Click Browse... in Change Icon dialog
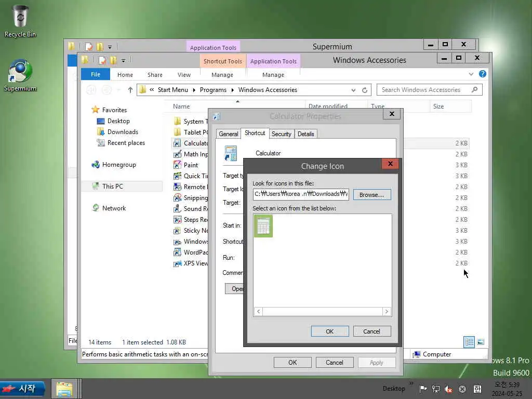The image size is (532, 399). pyautogui.click(x=372, y=195)
